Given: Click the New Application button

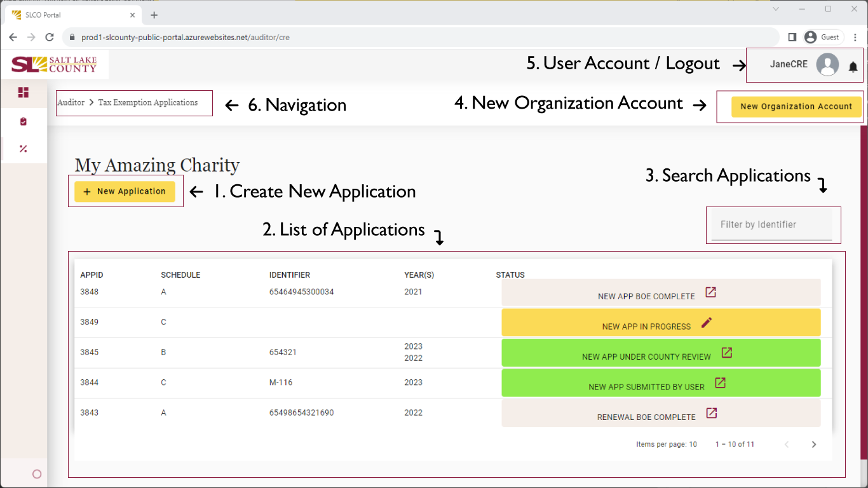Looking at the screenshot, I should pos(125,191).
